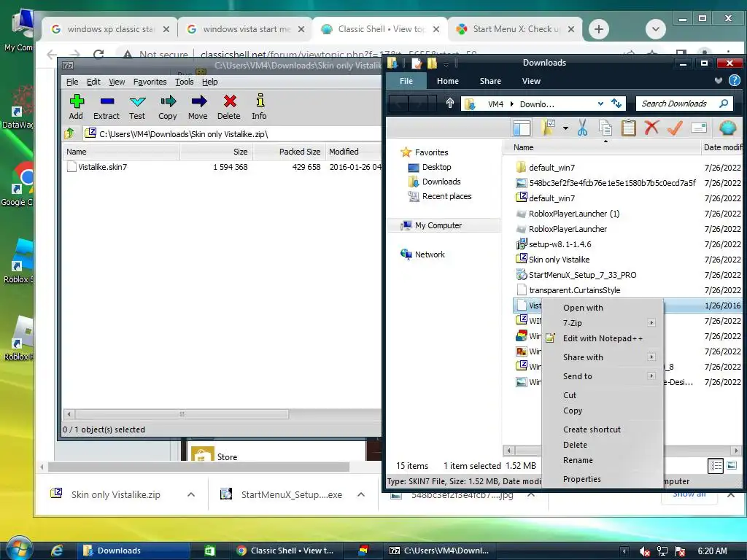Select Recent places in sidebar
Viewport: 747px width, 560px height.
pyautogui.click(x=446, y=196)
